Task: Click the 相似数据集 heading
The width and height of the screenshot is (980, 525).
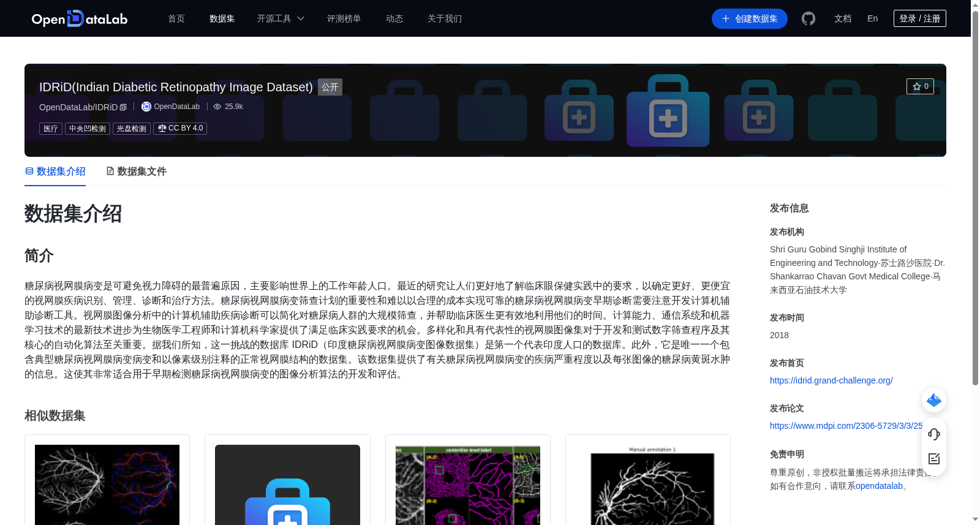Action: point(55,415)
